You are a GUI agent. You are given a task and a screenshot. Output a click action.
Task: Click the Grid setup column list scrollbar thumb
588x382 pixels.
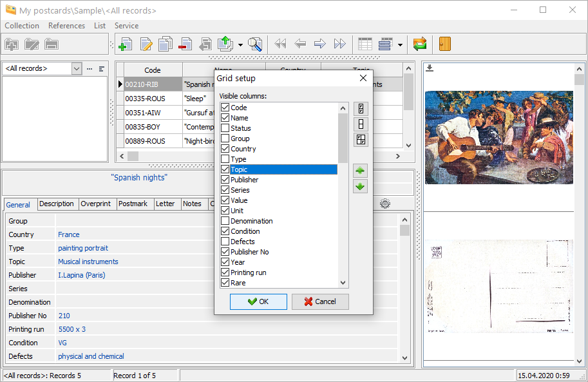tap(343, 138)
